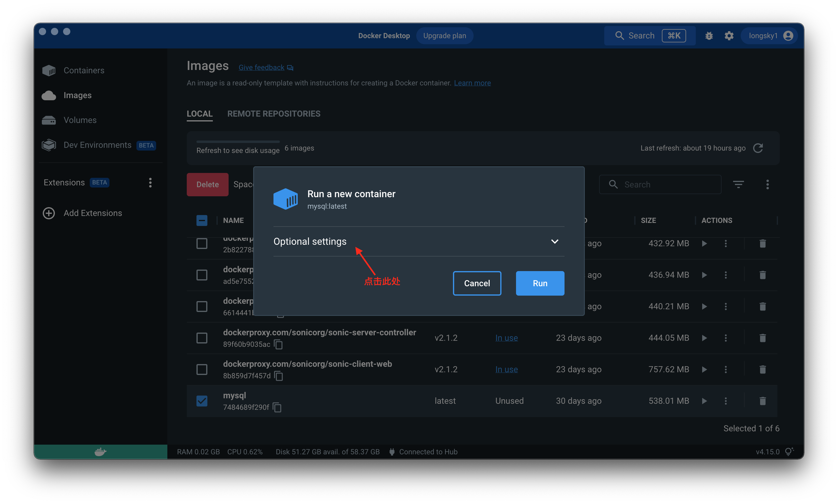Open In use link for sonic-server-controller
Viewport: 838px width, 504px height.
(506, 338)
